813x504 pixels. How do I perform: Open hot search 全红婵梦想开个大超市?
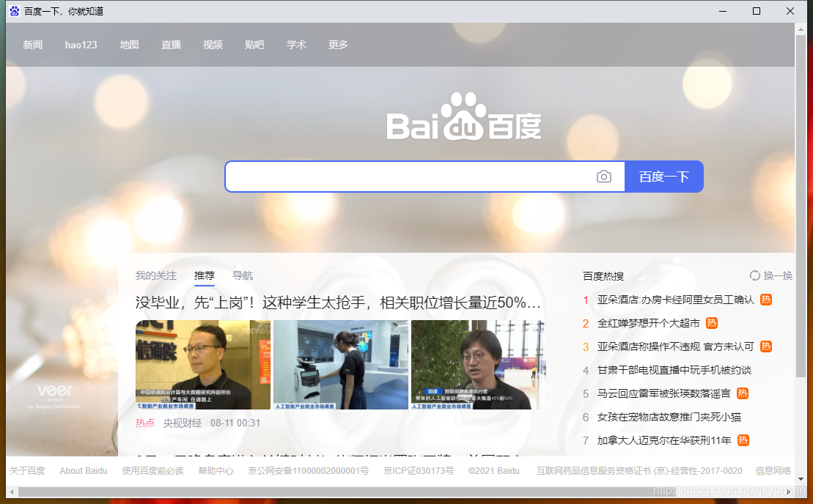click(649, 323)
